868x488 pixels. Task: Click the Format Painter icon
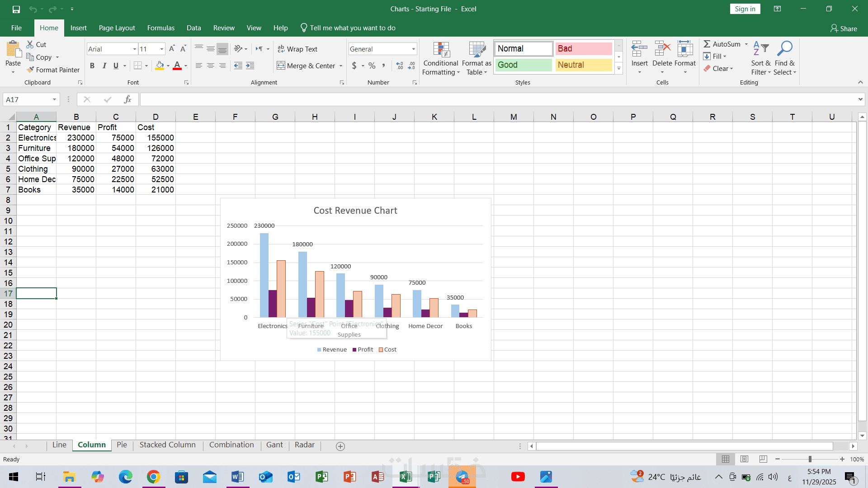pos(31,70)
